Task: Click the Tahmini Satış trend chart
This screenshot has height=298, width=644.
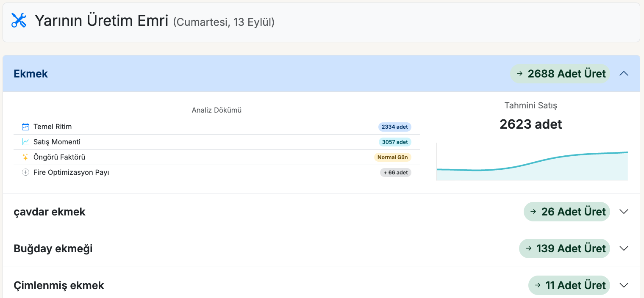Action: (x=532, y=163)
